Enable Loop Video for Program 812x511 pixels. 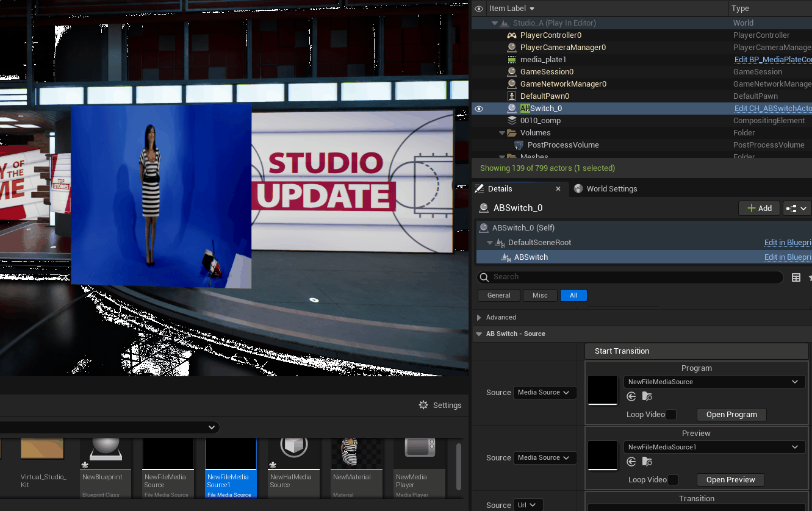(671, 415)
